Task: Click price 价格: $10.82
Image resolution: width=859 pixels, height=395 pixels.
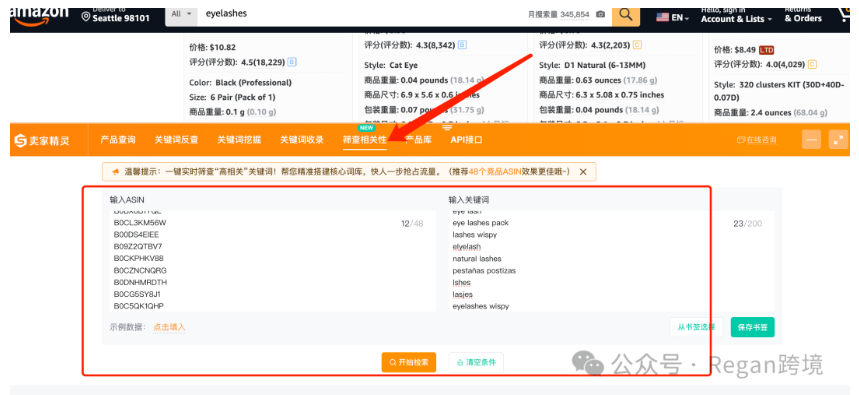Action: click(x=212, y=48)
